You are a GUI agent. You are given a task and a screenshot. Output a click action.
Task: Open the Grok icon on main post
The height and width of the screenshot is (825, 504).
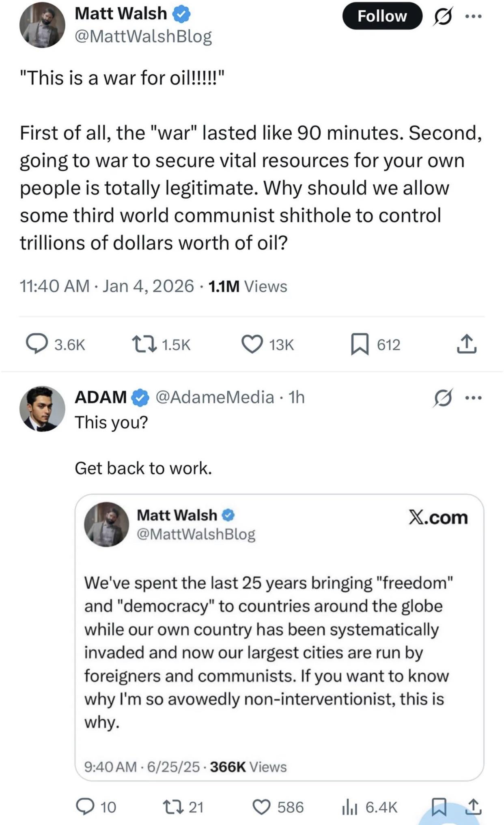[443, 17]
